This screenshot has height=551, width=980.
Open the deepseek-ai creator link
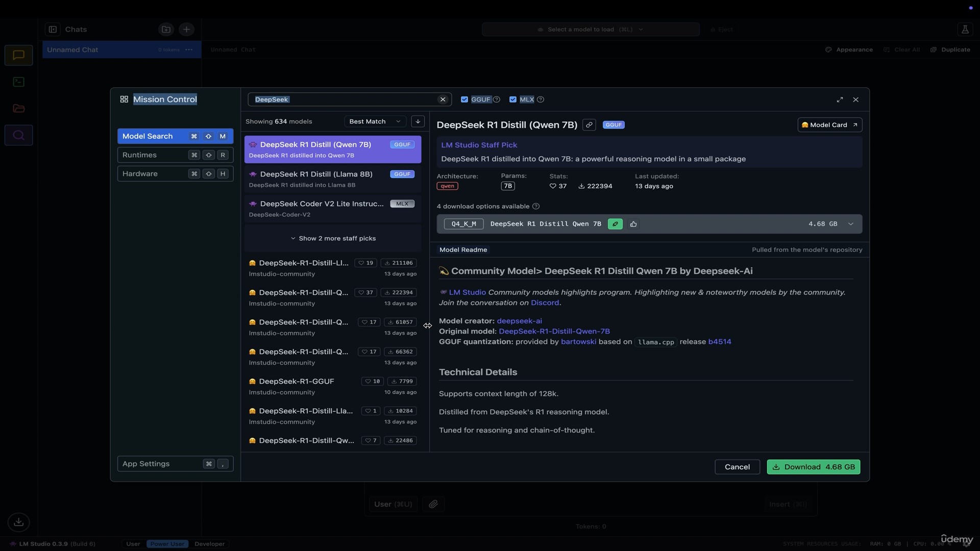[519, 321]
